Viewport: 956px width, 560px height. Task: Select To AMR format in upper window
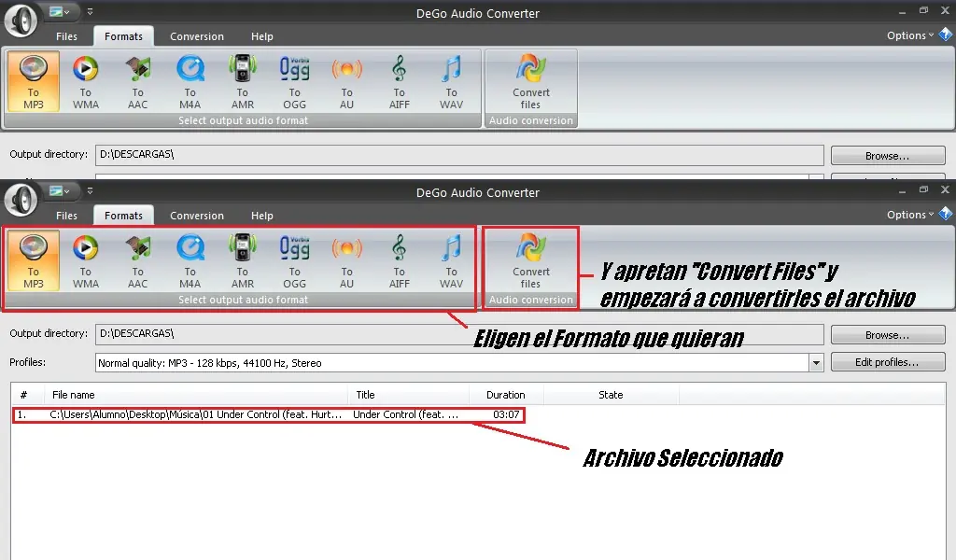click(x=243, y=81)
